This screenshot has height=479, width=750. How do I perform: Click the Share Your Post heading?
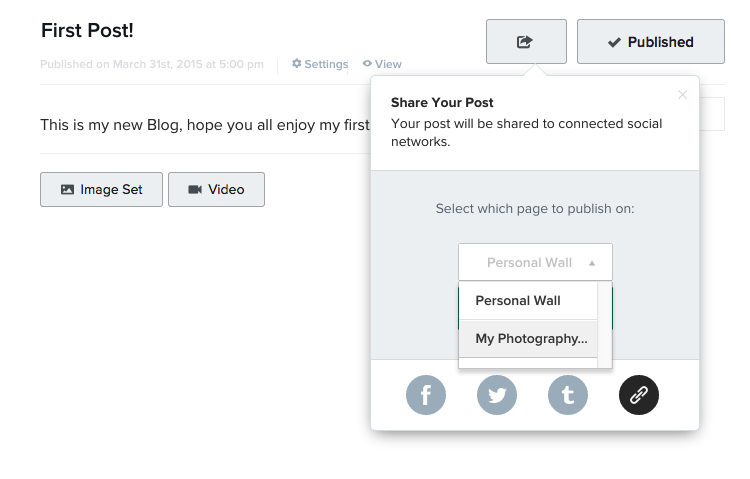(x=442, y=102)
